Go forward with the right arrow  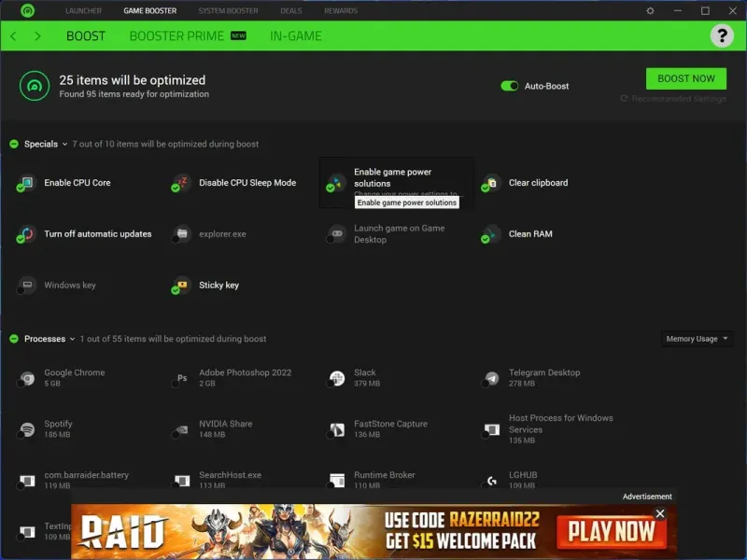click(37, 35)
